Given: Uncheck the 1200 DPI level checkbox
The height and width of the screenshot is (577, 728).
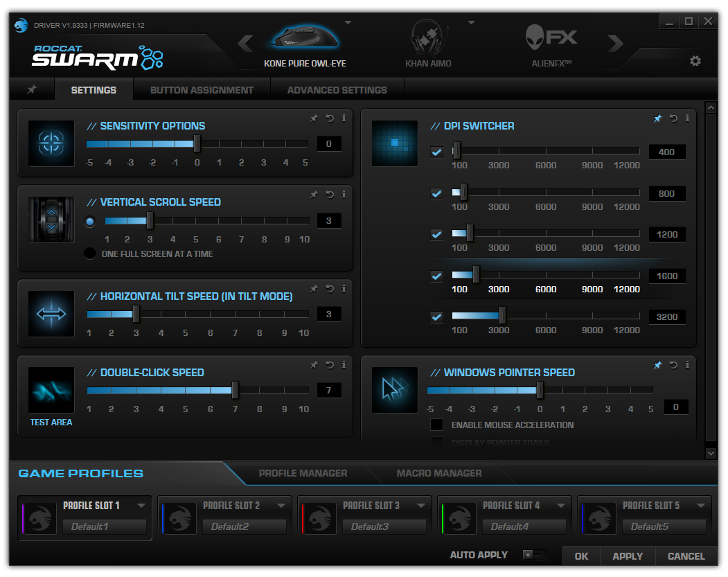Looking at the screenshot, I should (x=436, y=234).
